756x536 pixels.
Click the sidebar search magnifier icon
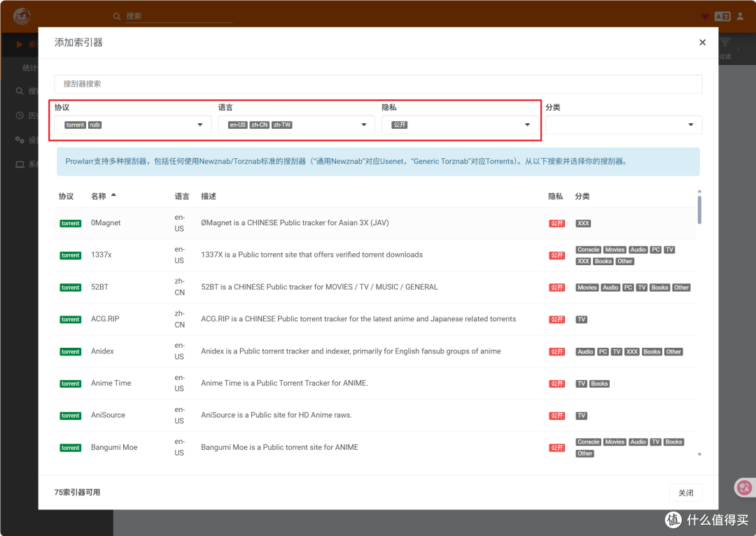coord(20,91)
